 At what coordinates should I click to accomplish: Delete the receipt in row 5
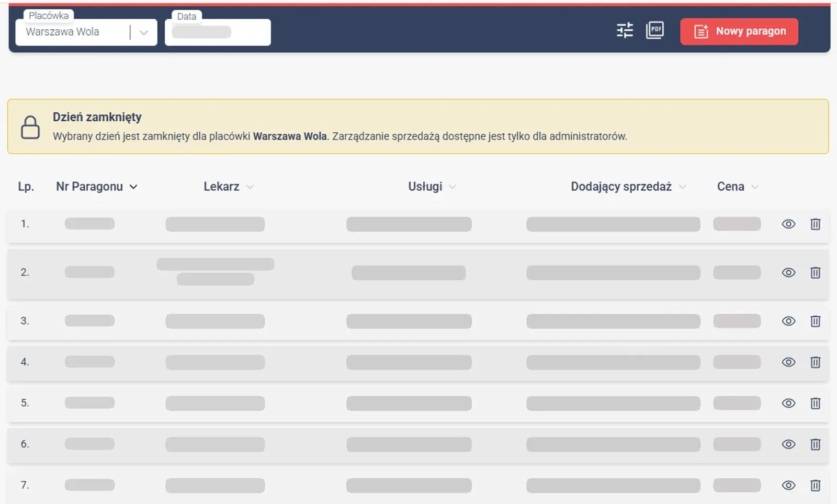(815, 403)
